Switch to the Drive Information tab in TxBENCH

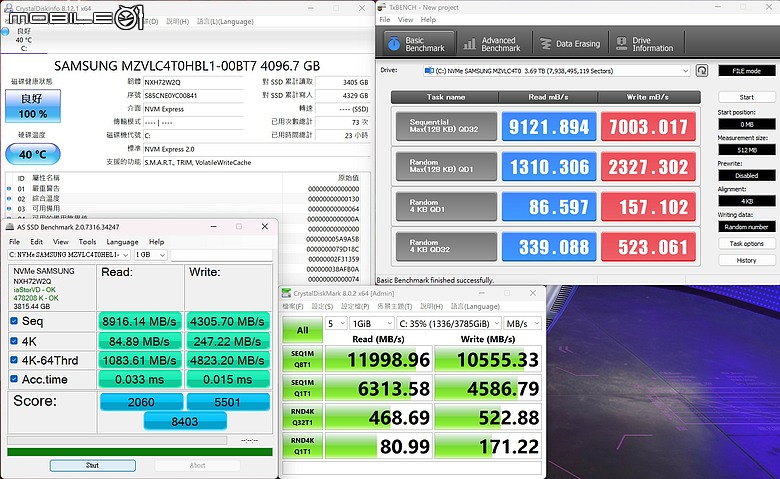(x=646, y=44)
